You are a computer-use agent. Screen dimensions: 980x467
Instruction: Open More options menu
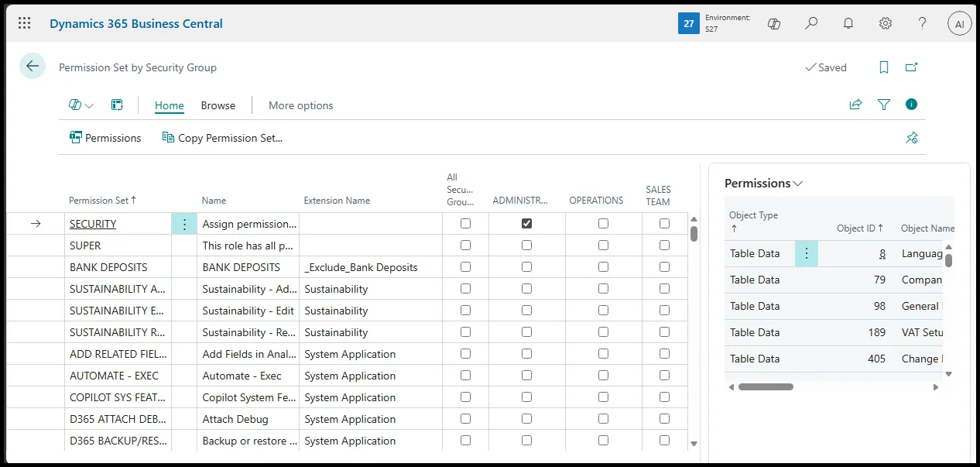coord(301,105)
